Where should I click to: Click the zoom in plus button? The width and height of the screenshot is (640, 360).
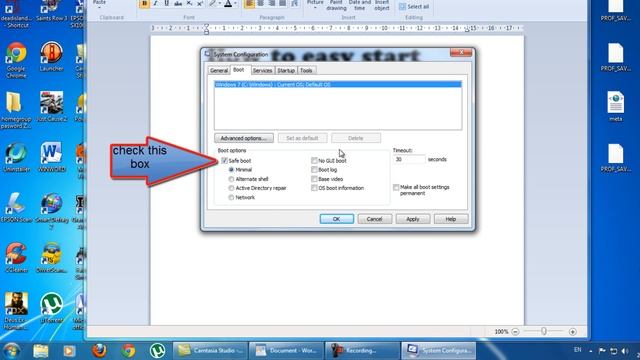573,331
